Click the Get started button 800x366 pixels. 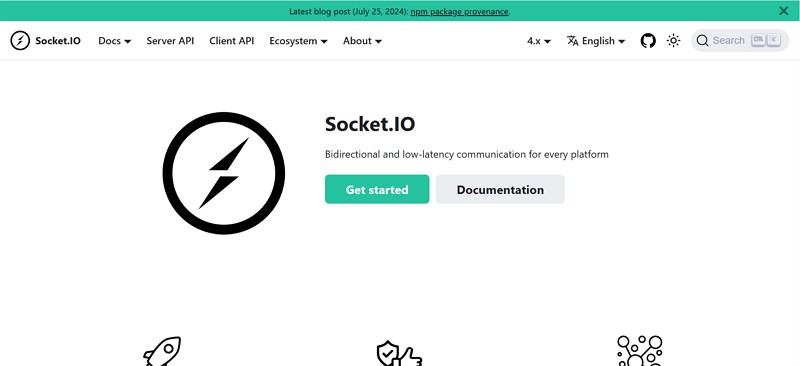[x=377, y=189]
